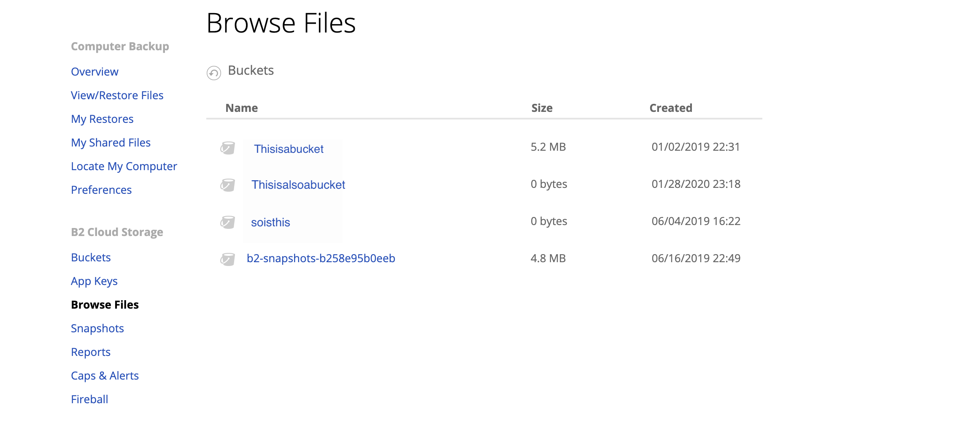The height and width of the screenshot is (426, 980).
Task: Open the Thisisabucket bucket
Action: (x=289, y=149)
